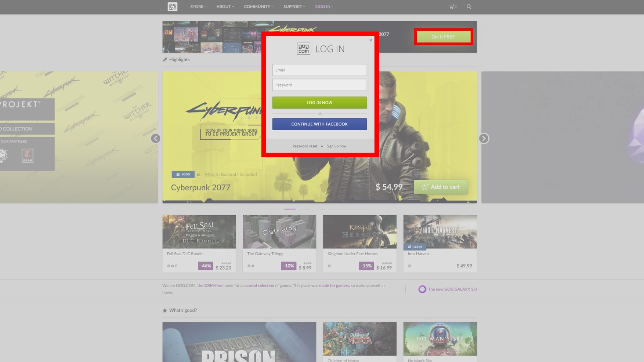Click the purple GOG Galaxy circle icon

pyautogui.click(x=422, y=289)
